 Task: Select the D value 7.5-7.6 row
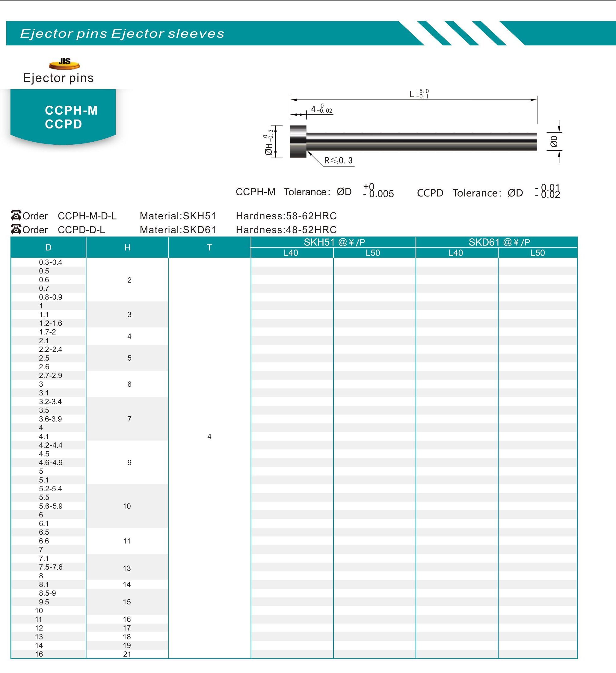point(50,567)
